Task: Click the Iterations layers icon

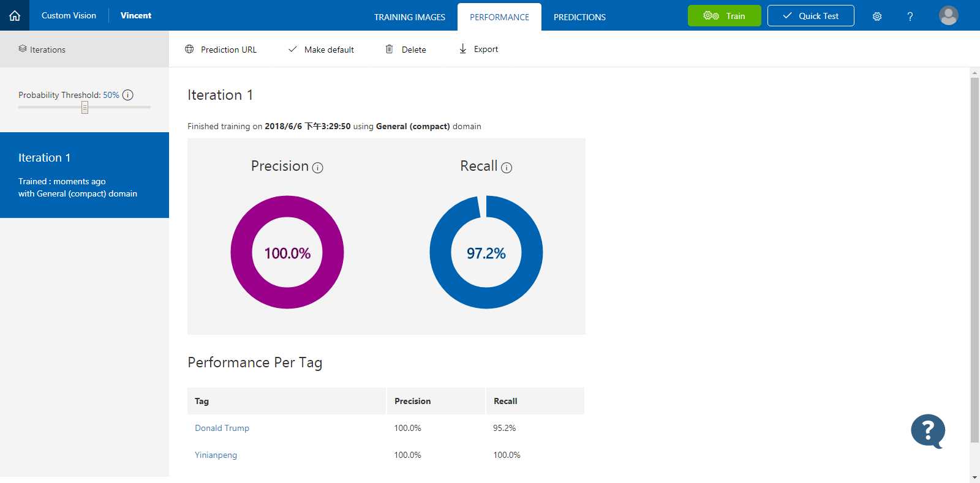Action: [23, 49]
